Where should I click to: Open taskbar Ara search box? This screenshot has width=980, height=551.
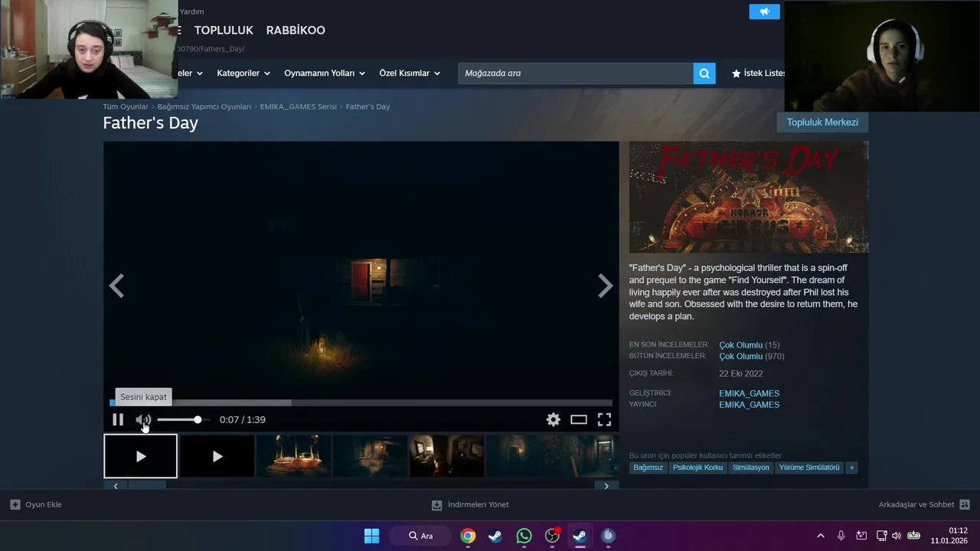click(x=420, y=536)
